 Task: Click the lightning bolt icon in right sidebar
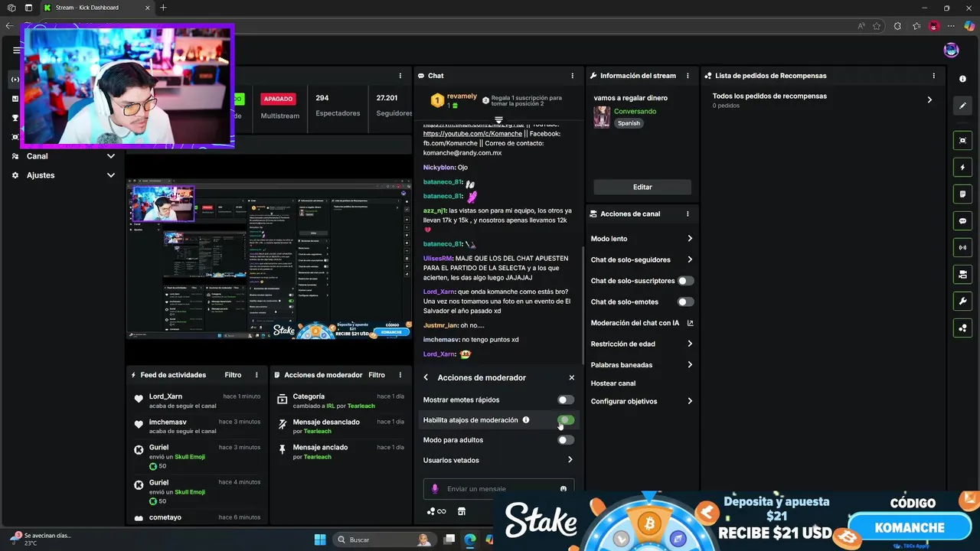coord(963,168)
